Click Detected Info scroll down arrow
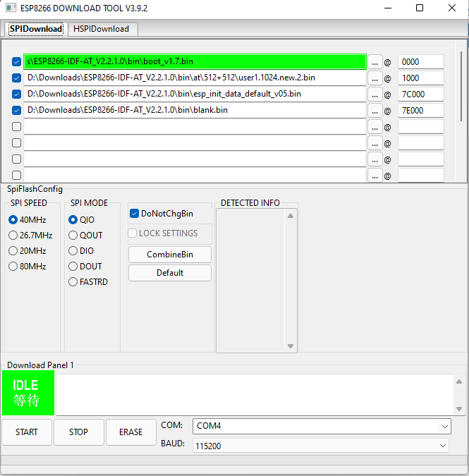This screenshot has width=469, height=476. click(x=291, y=346)
